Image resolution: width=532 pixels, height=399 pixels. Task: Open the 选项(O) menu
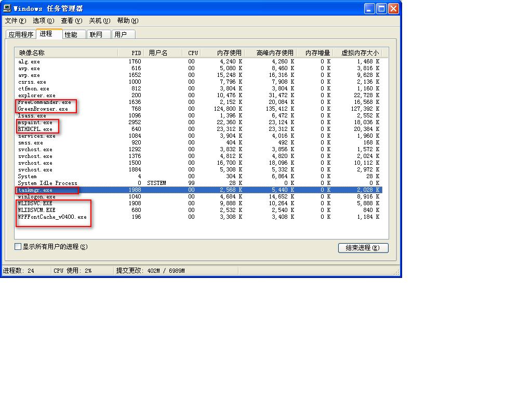click(x=44, y=21)
